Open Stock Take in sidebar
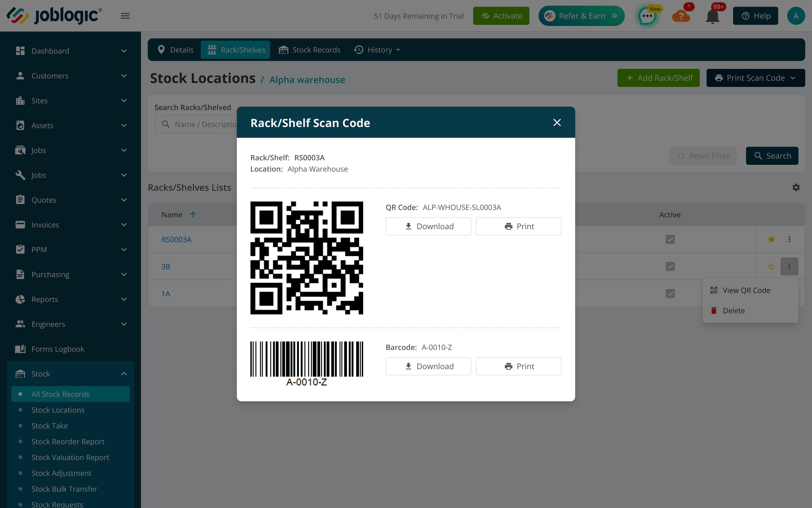Image resolution: width=812 pixels, height=508 pixels. click(50, 426)
